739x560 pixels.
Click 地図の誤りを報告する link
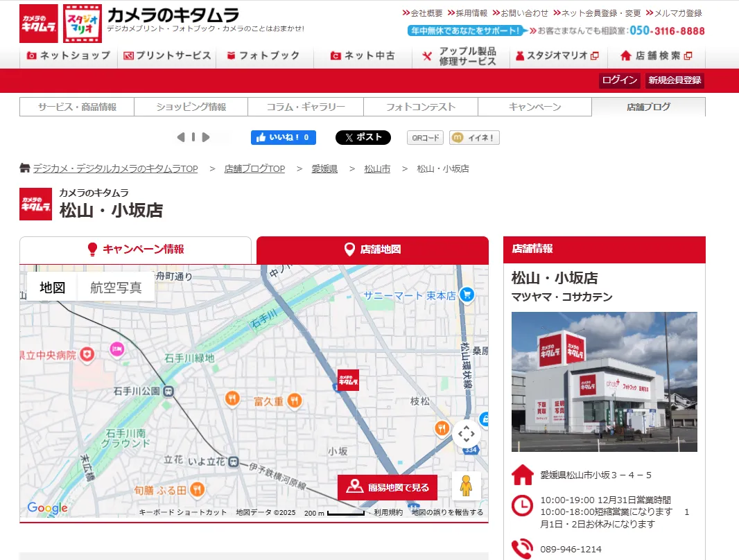click(447, 512)
